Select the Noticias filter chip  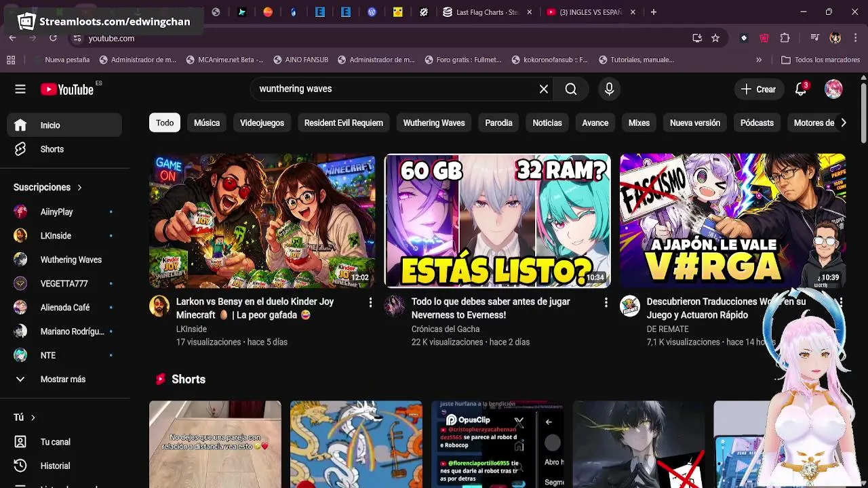pyautogui.click(x=547, y=123)
